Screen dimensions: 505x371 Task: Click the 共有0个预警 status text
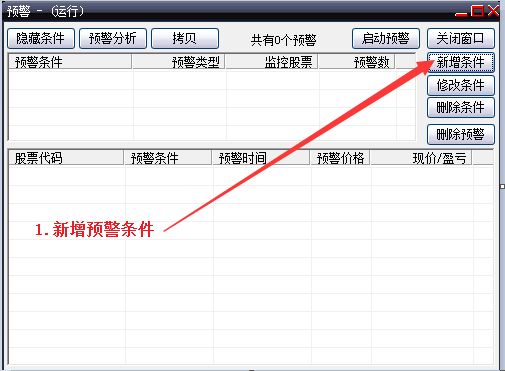click(x=283, y=40)
